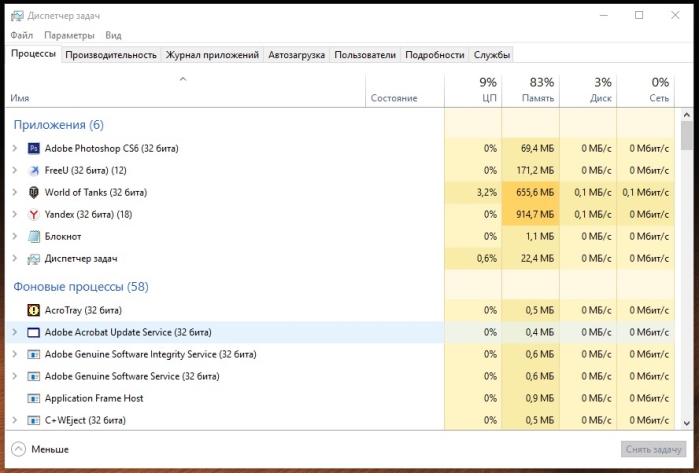Click the 0,9 МБ memory cell
The width and height of the screenshot is (699, 473).
(530, 398)
